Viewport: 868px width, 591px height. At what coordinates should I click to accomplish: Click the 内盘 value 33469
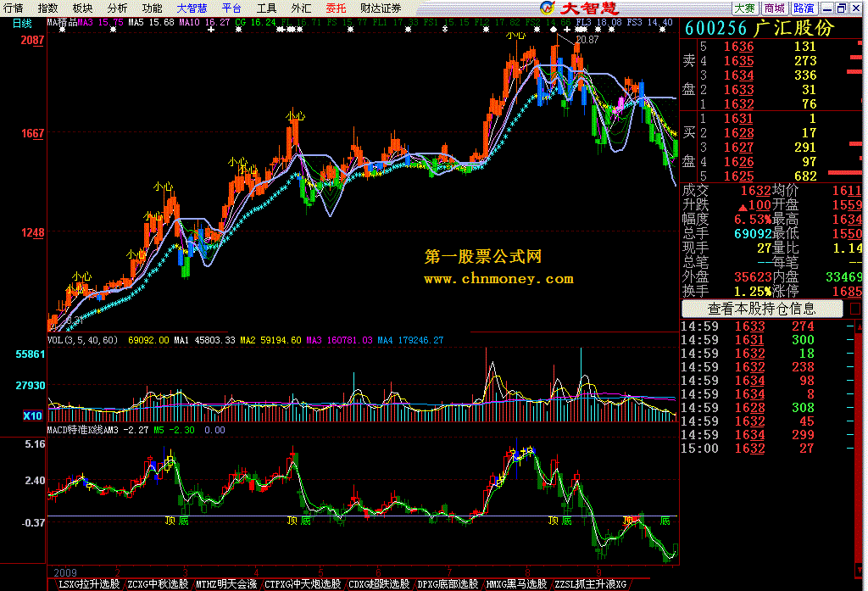(843, 277)
